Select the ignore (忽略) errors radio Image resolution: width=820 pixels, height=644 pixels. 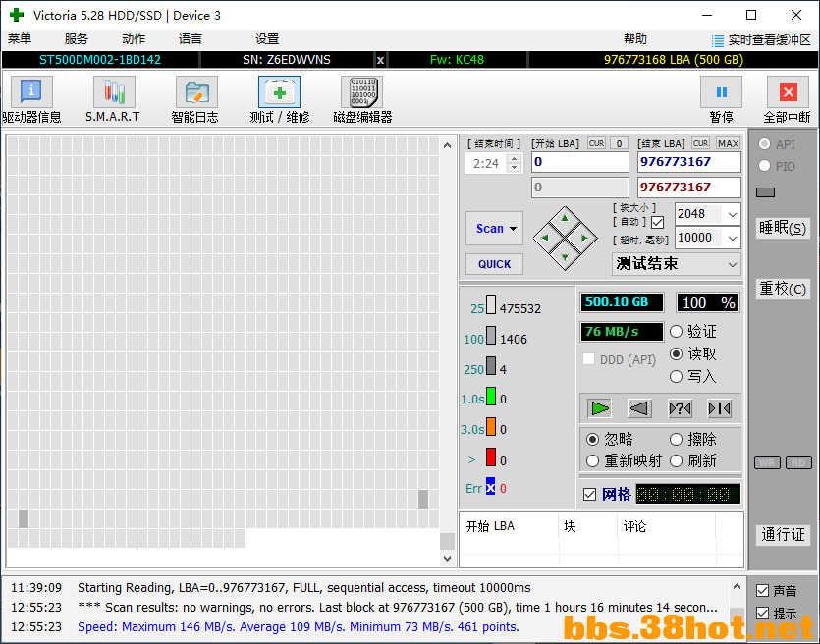pyautogui.click(x=592, y=439)
